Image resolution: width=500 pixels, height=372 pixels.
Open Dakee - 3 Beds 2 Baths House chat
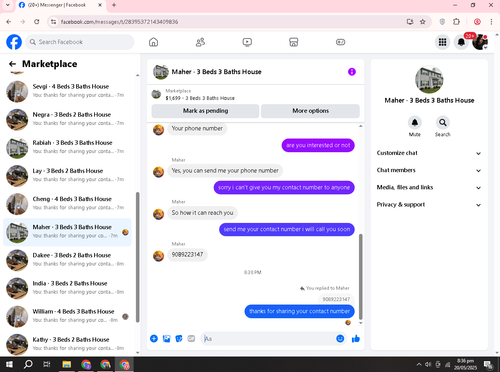coord(67,260)
